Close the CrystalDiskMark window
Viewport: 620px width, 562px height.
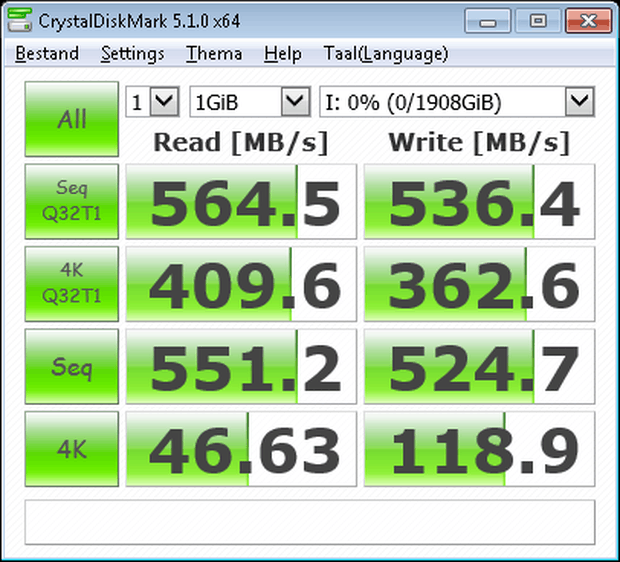[589, 21]
